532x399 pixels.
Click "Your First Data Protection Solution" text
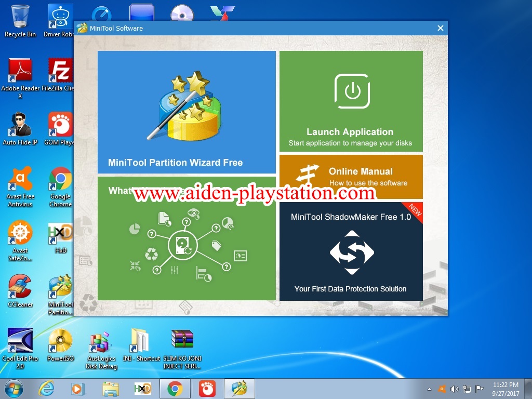[x=350, y=289]
